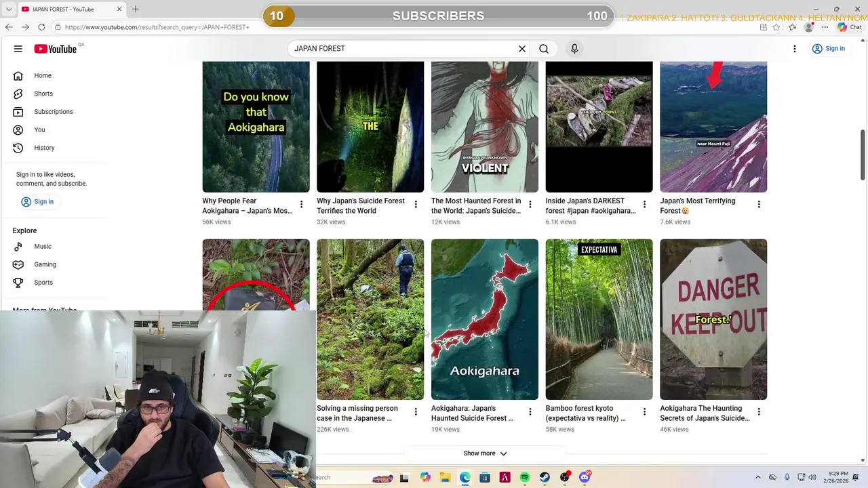This screenshot has height=488, width=868.
Task: Click Sign in button at top right
Action: pyautogui.click(x=829, y=49)
